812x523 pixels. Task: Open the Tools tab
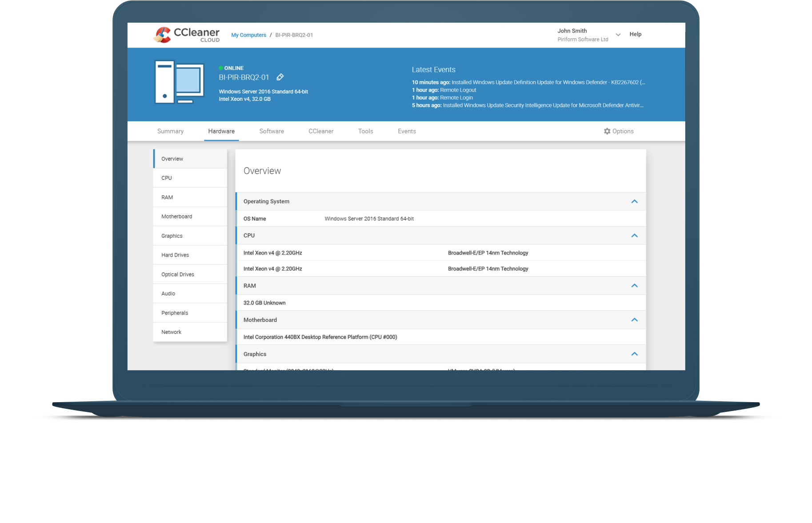365,131
